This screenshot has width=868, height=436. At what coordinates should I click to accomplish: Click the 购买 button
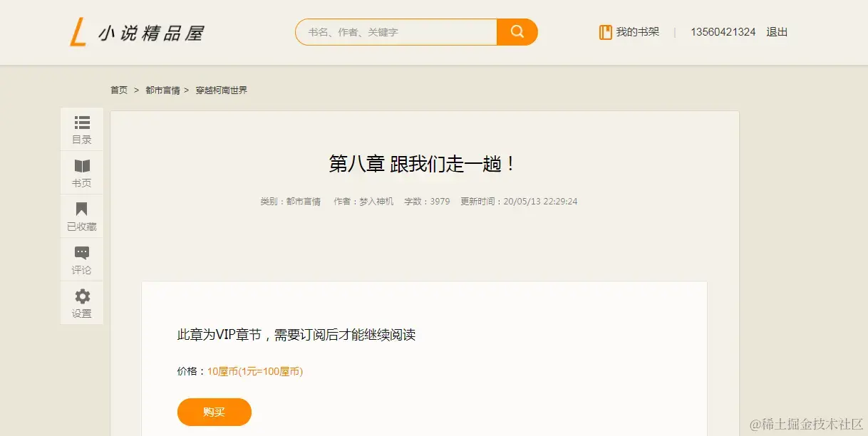(x=215, y=412)
